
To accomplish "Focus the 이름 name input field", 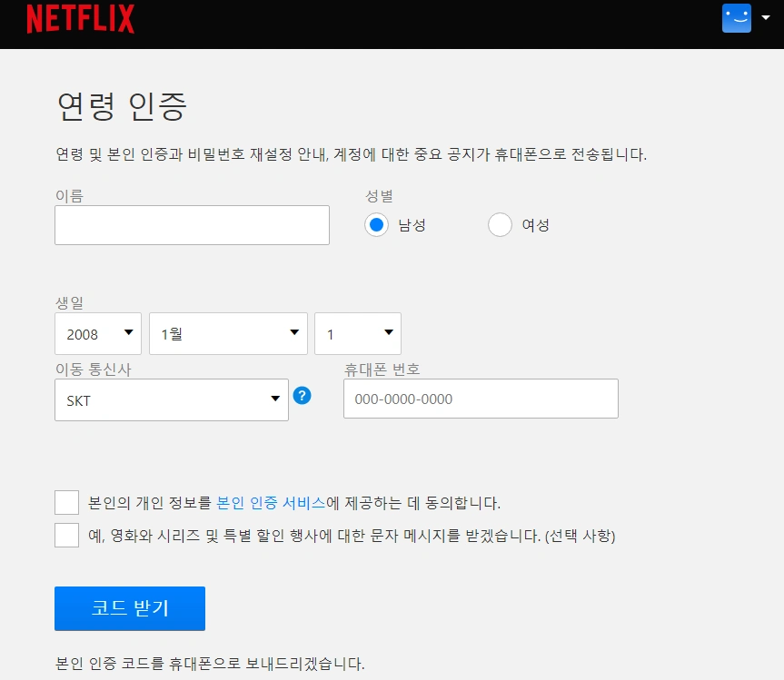I will coord(192,225).
